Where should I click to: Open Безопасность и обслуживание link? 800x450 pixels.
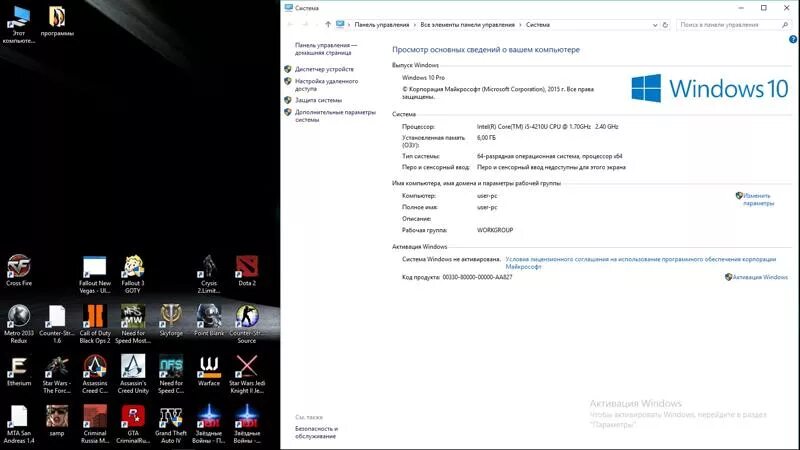tap(316, 433)
